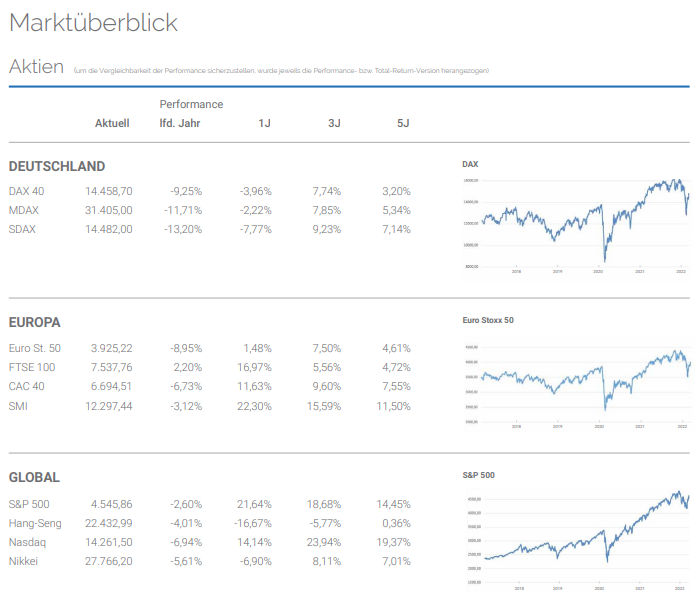Click the DAX 40 row label
The width and height of the screenshot is (698, 595).
click(26, 191)
